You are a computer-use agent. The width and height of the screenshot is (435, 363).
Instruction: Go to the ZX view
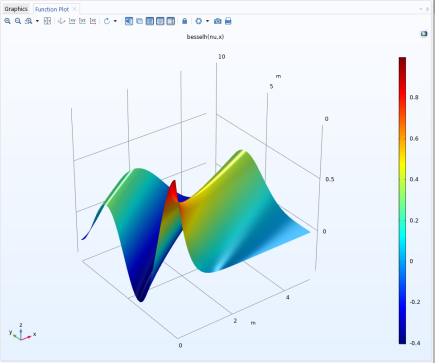tap(93, 21)
